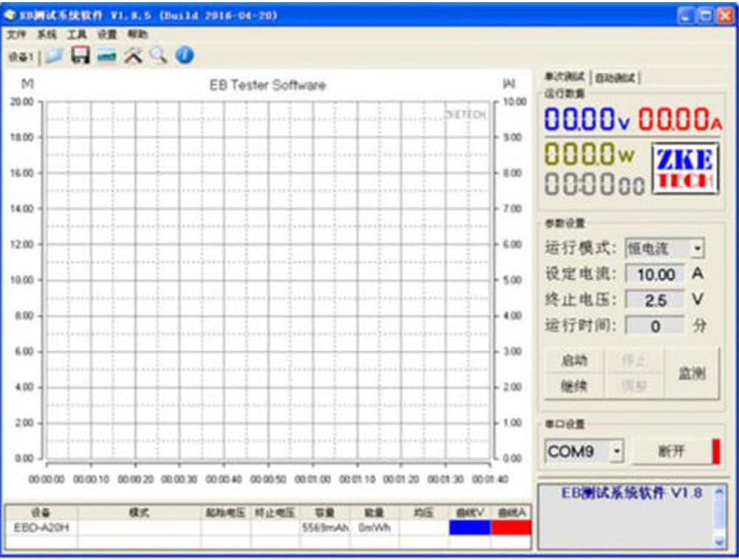The width and height of the screenshot is (739, 560).
Task: Click the blue info icon
Action: (184, 55)
